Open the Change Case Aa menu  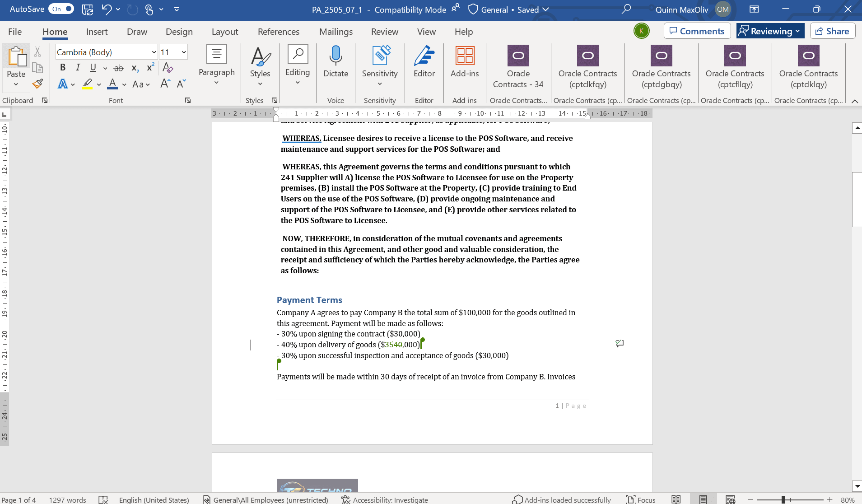(141, 84)
